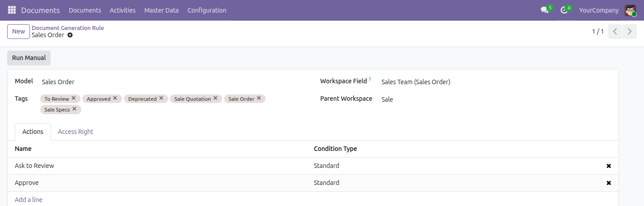Click the Sale Specs tag label
The image size is (644, 206).
(57, 110)
